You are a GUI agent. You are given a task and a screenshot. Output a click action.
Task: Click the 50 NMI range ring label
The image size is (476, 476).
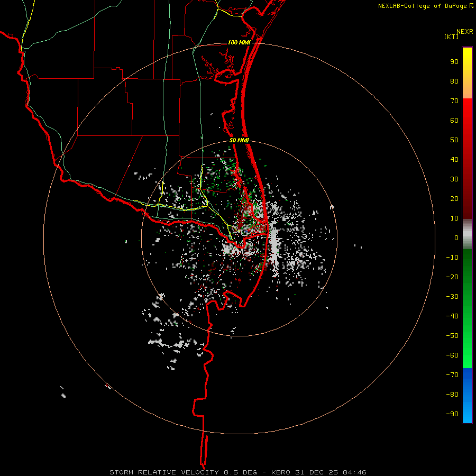coord(239,140)
